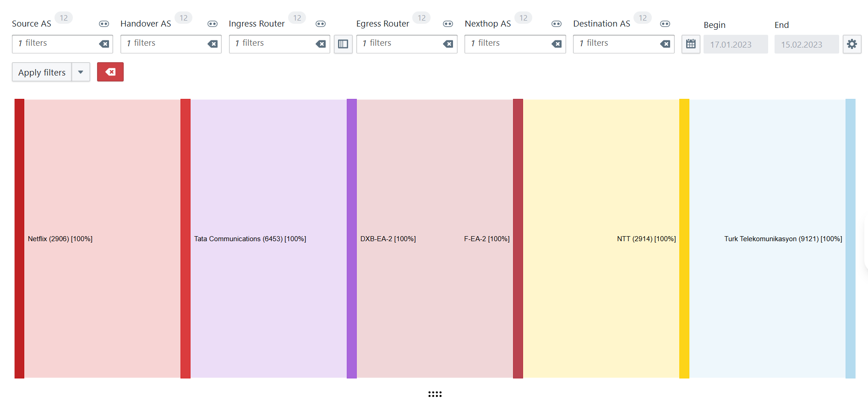
Task: Clear the Destination AS filter field
Action: [665, 44]
